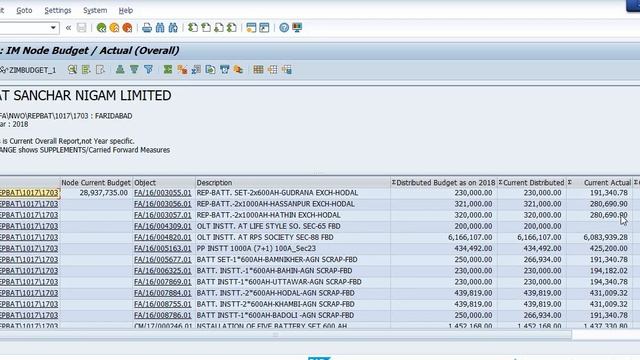The width and height of the screenshot is (640, 360).
Task: Click the Object column header
Action: 164,182
